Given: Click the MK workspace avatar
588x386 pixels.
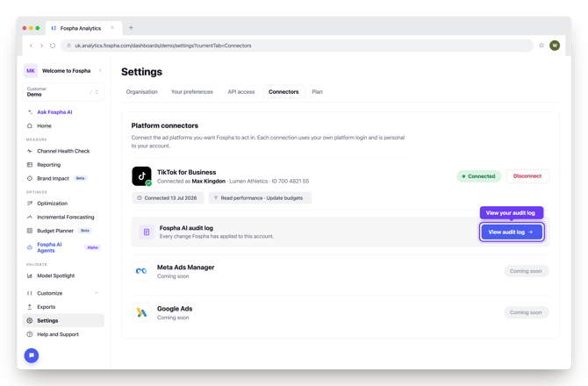Looking at the screenshot, I should 31,70.
